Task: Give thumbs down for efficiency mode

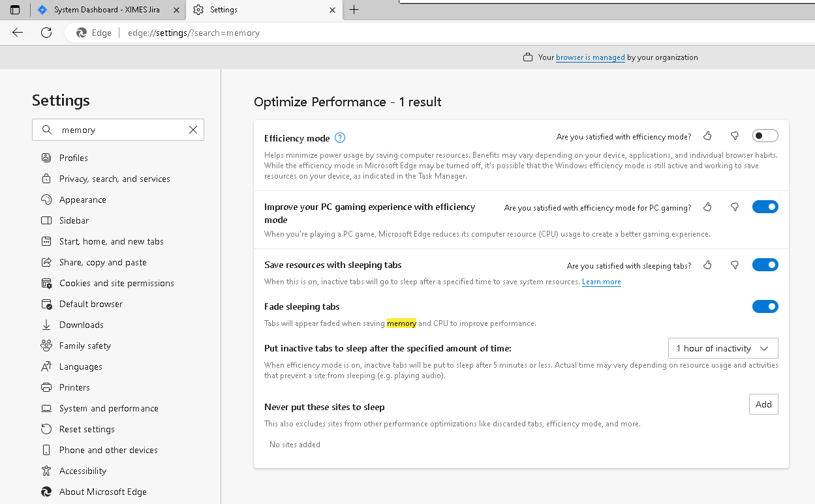Action: 735,136
